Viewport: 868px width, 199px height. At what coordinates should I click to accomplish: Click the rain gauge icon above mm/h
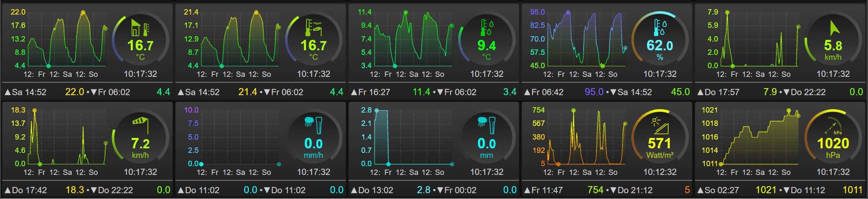[x=313, y=125]
